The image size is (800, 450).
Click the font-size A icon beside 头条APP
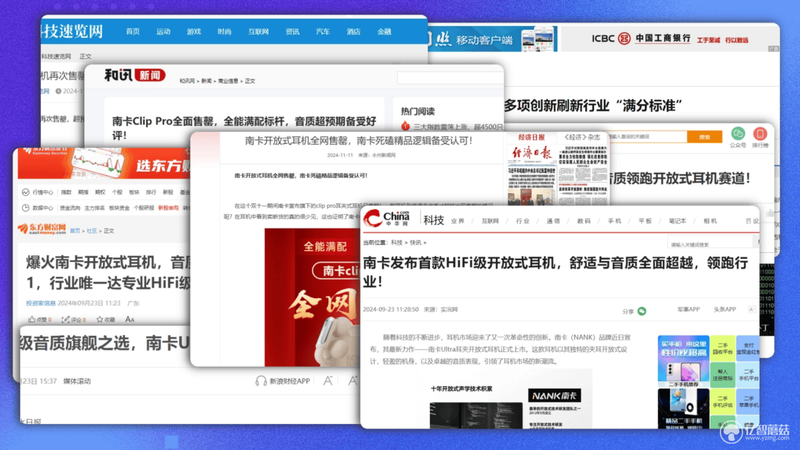click(752, 310)
